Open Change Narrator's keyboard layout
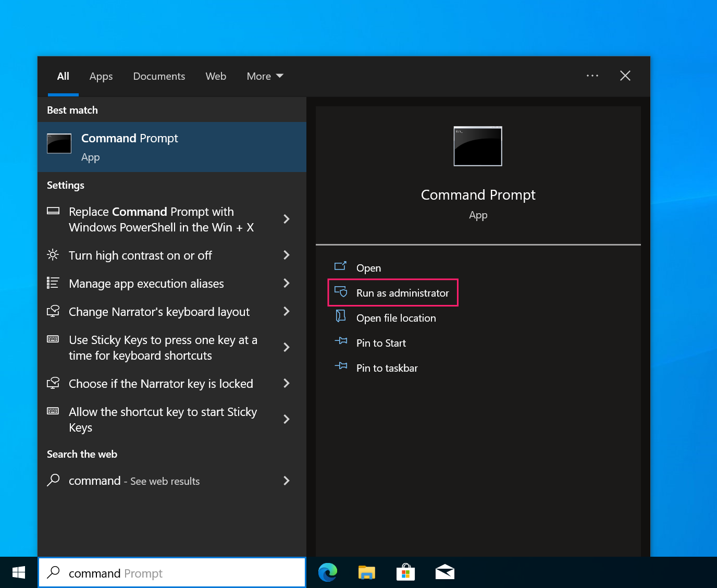717x588 pixels. [x=172, y=312]
